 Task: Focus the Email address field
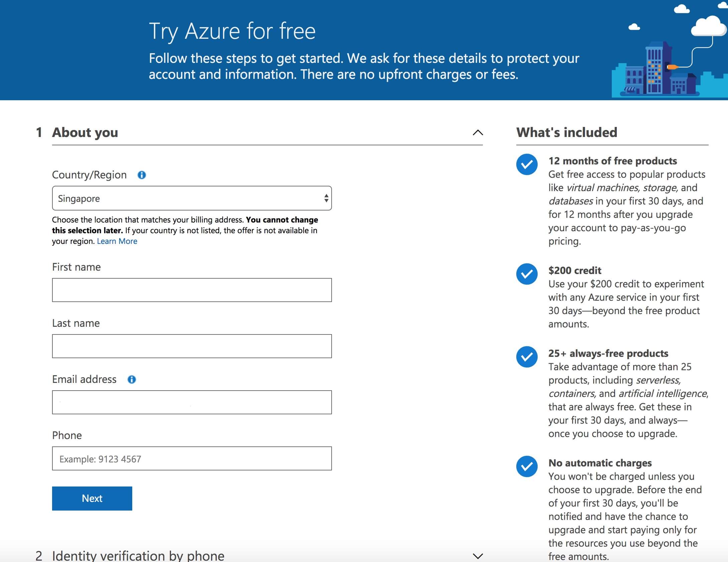[192, 402]
